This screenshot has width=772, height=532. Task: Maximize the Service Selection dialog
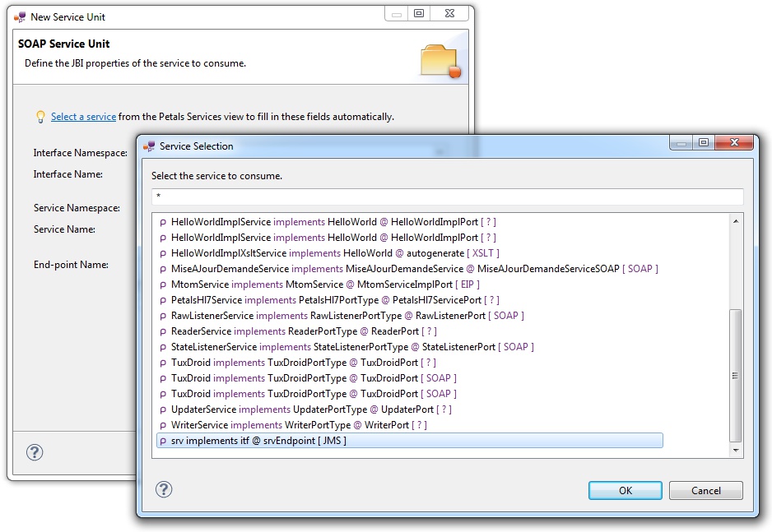(703, 143)
